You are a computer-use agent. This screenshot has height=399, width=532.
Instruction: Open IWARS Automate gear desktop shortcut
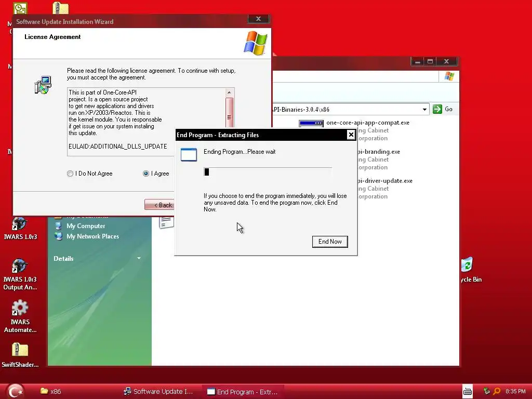[x=20, y=316]
